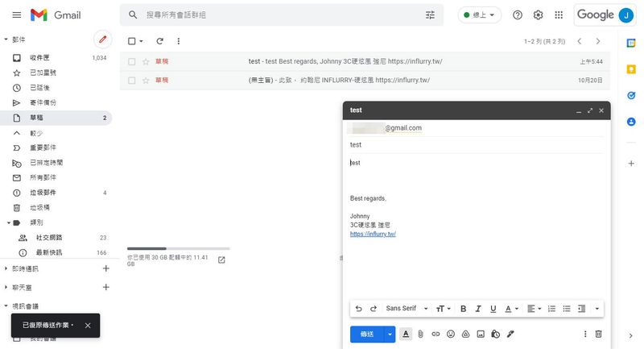The width and height of the screenshot is (644, 349).
Task: Click the search mail field
Action: pos(282,15)
